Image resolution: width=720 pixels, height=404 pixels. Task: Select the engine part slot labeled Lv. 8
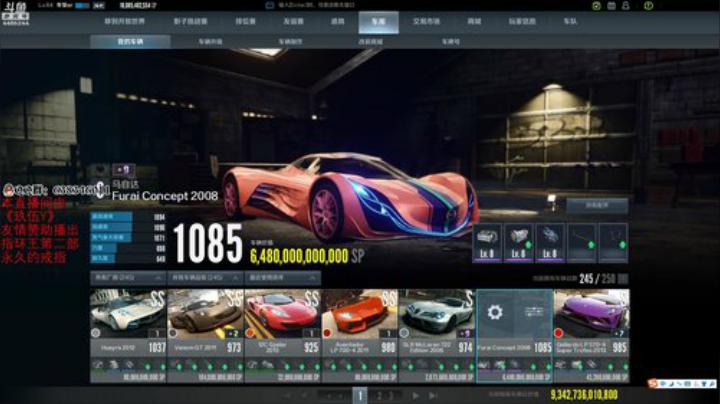487,243
